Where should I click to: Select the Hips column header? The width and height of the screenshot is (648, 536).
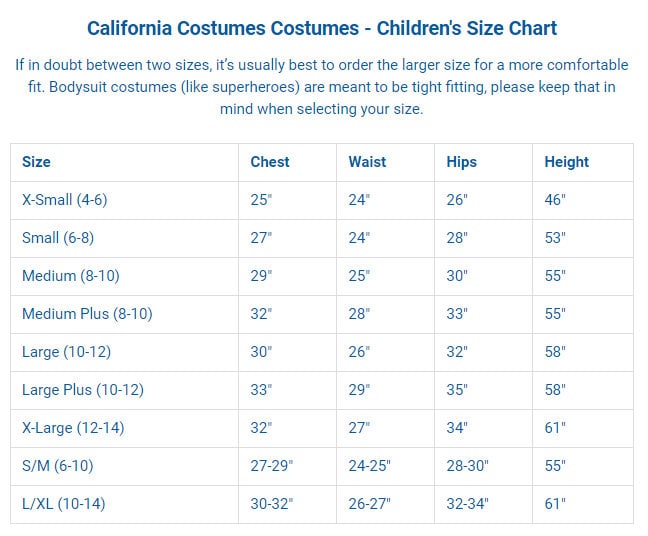[462, 162]
